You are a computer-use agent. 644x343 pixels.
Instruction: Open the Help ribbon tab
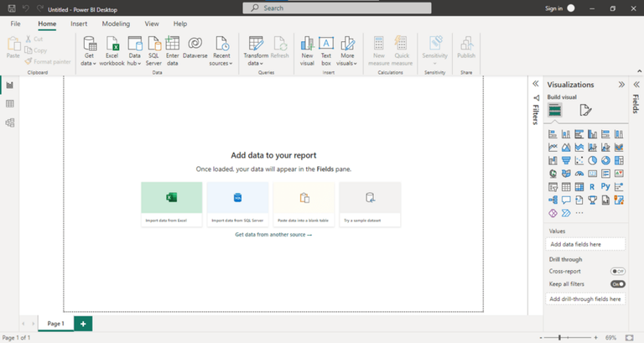[180, 23]
